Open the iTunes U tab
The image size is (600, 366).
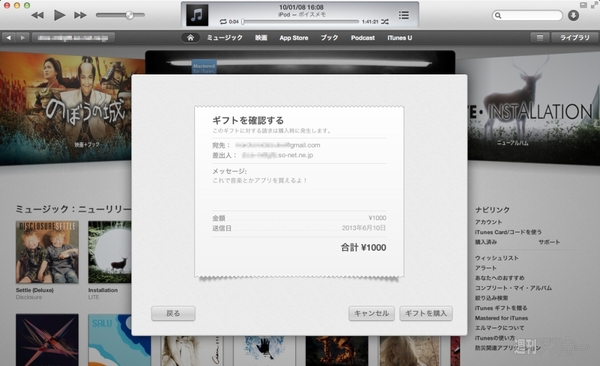(x=399, y=38)
